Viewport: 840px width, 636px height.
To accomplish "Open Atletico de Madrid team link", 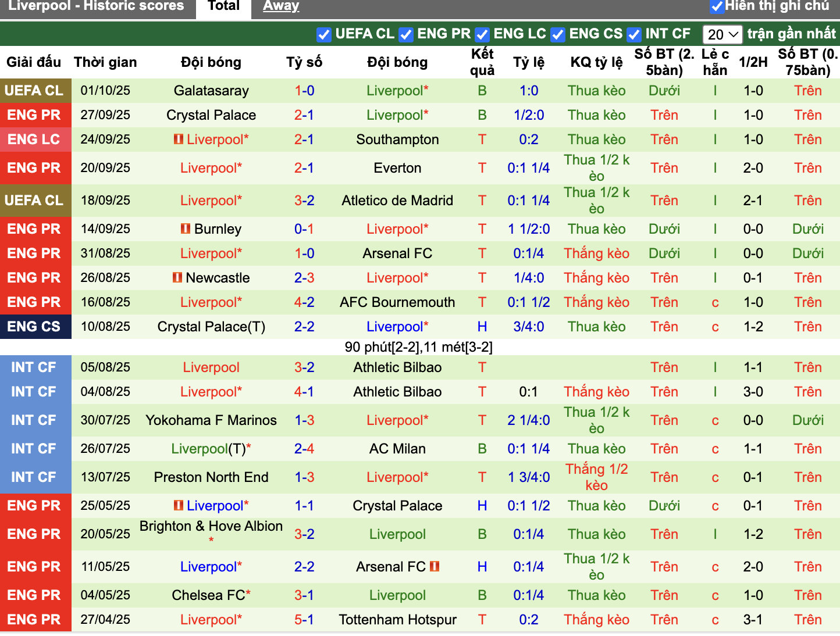I will tap(398, 201).
